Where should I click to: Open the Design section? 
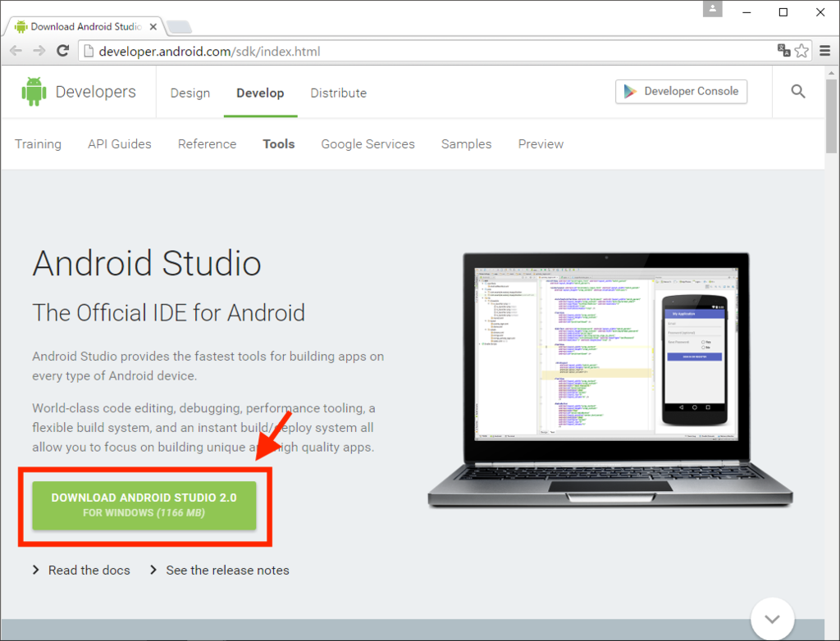[190, 93]
